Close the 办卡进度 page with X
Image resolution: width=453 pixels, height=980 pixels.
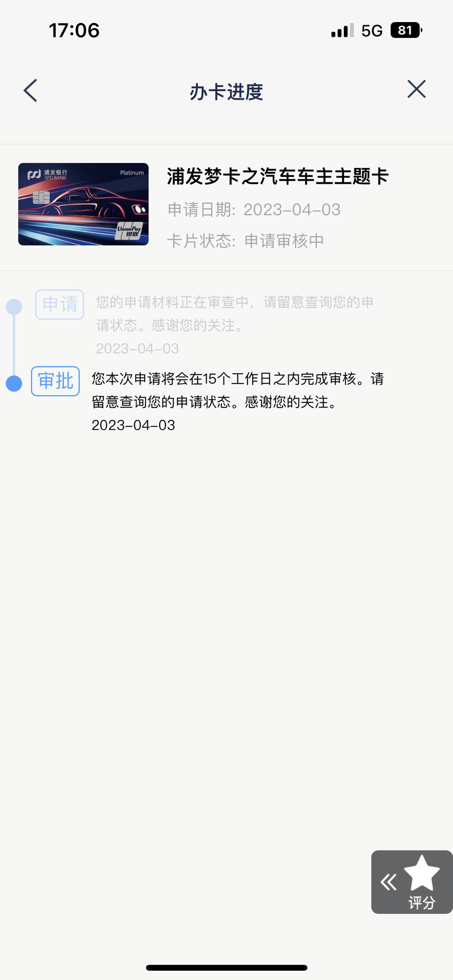(x=416, y=89)
